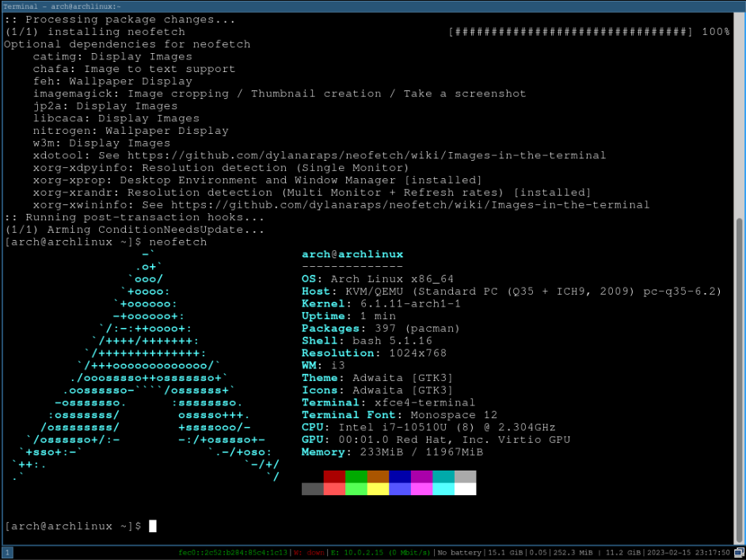
Task: Open the xdotool neofetch wiki URL
Action: coord(367,155)
